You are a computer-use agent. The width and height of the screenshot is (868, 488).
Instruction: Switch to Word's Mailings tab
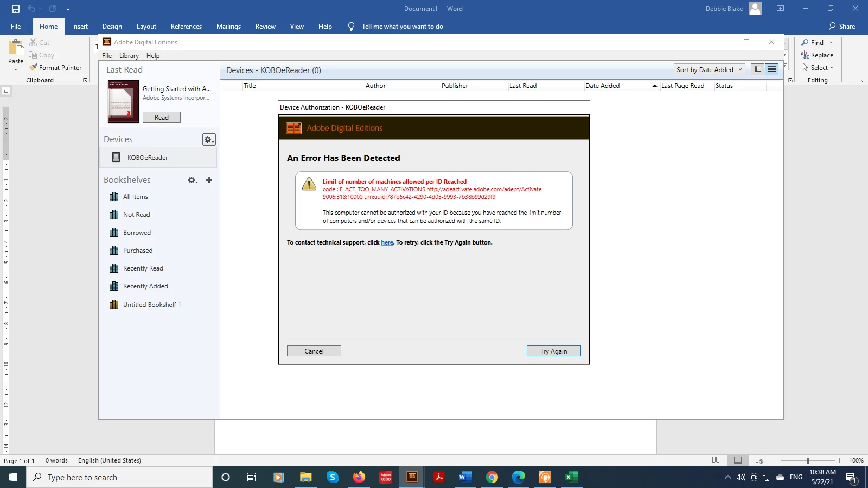coord(228,27)
